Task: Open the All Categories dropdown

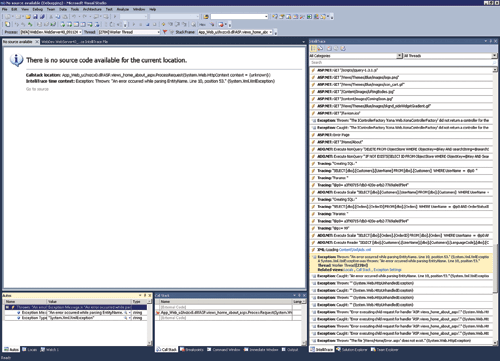Action: coord(399,56)
